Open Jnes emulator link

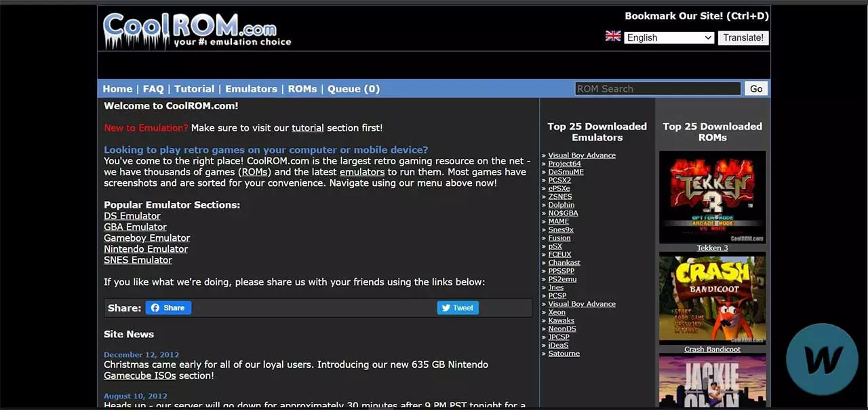click(x=555, y=287)
